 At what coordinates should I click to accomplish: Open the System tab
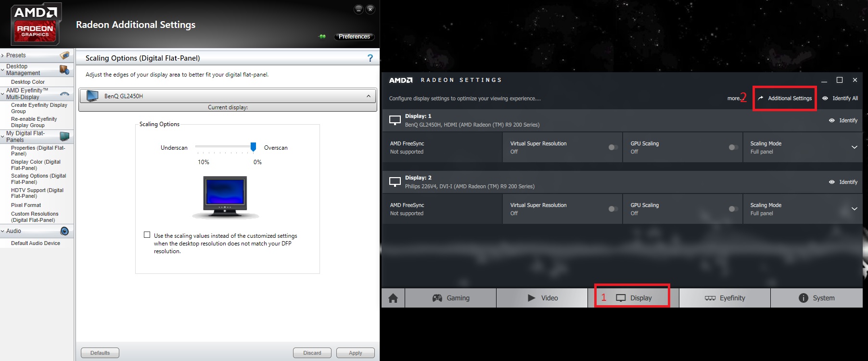click(x=817, y=298)
